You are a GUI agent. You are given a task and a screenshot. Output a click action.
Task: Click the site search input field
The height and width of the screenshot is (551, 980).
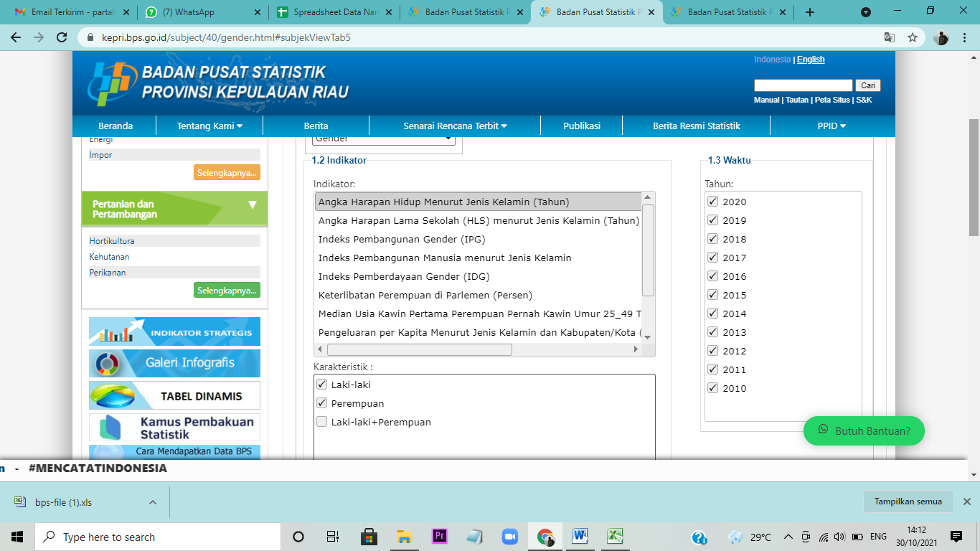pyautogui.click(x=804, y=85)
